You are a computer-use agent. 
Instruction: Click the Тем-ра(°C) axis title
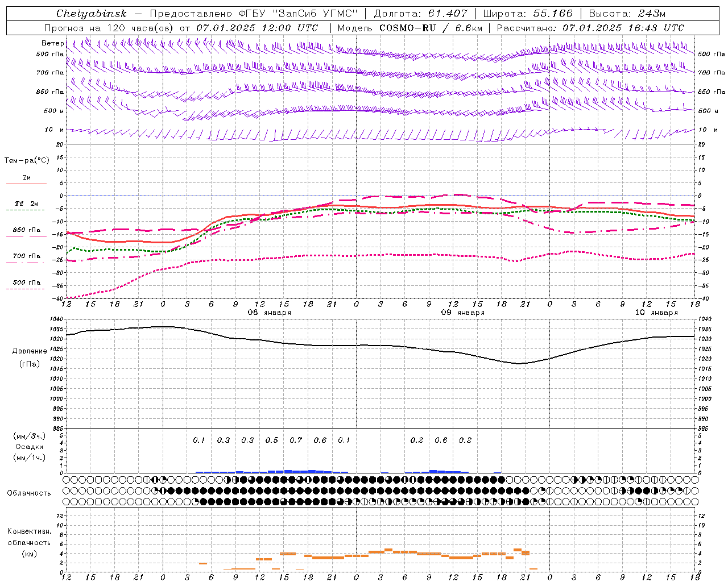pos(27,161)
